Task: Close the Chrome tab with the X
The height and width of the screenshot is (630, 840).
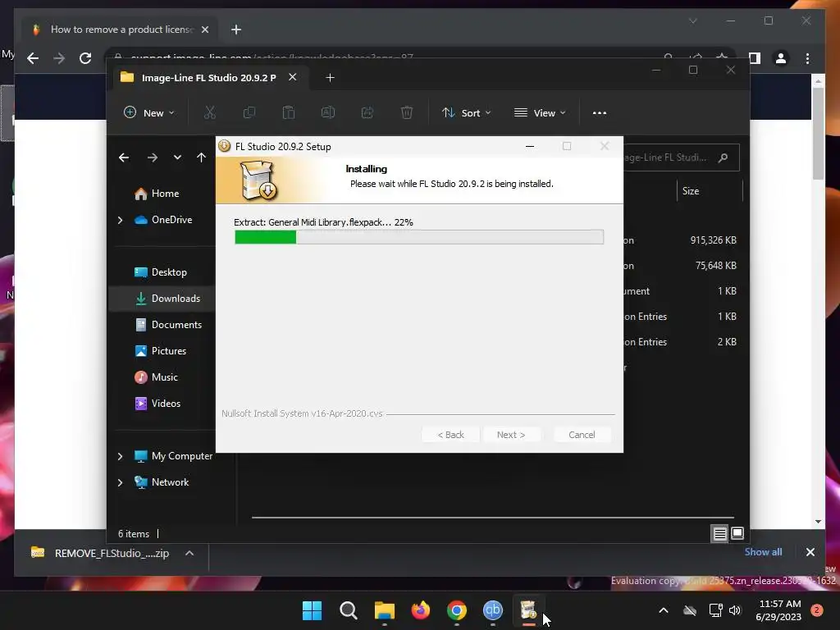Action: 205,30
